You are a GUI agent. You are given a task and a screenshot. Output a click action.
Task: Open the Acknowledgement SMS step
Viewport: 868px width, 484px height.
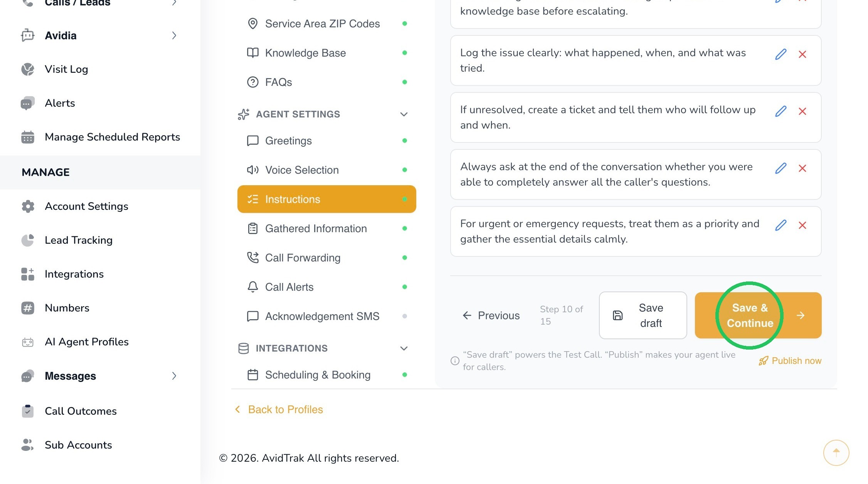pyautogui.click(x=326, y=316)
